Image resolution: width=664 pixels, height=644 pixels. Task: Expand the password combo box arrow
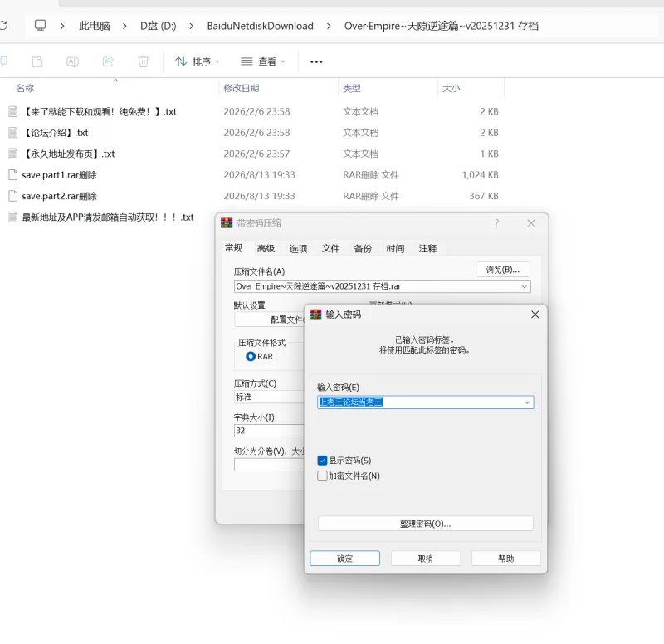coord(527,402)
